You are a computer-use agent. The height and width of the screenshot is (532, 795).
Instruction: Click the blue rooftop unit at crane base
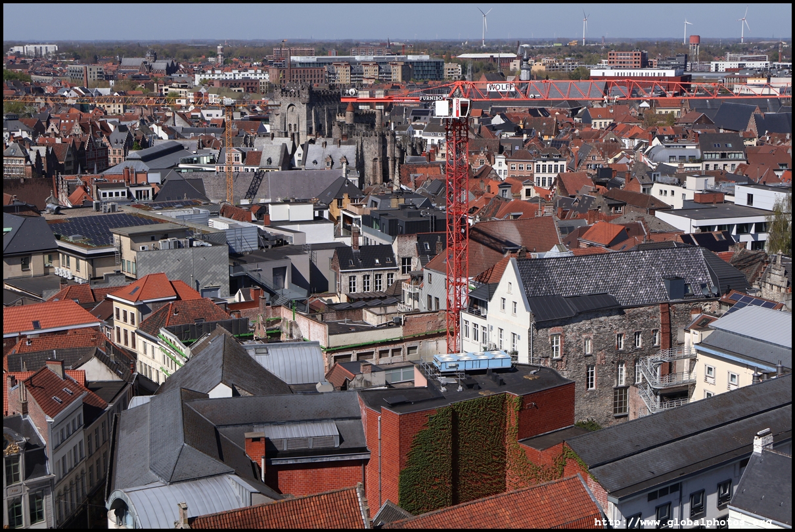coord(472,361)
